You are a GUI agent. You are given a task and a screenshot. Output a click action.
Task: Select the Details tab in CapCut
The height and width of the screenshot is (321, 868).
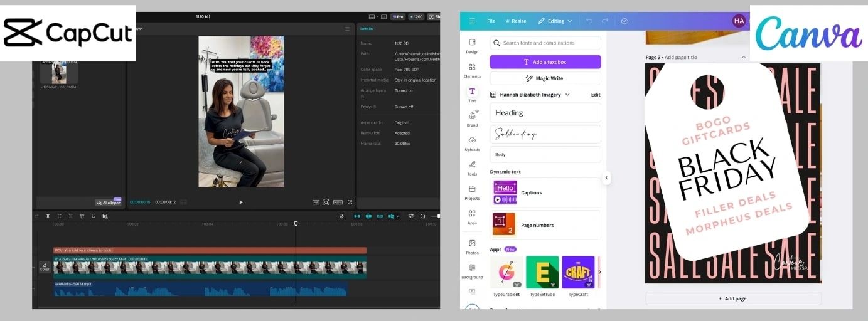pyautogui.click(x=367, y=29)
